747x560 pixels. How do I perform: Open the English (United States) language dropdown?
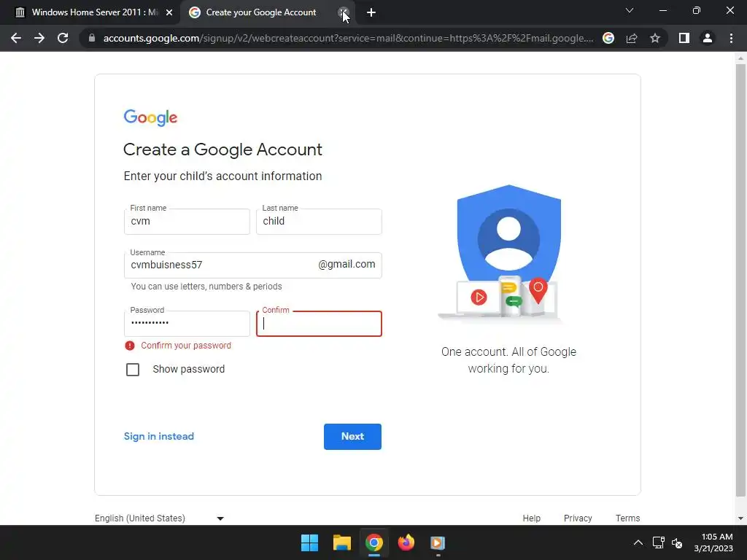pyautogui.click(x=160, y=518)
